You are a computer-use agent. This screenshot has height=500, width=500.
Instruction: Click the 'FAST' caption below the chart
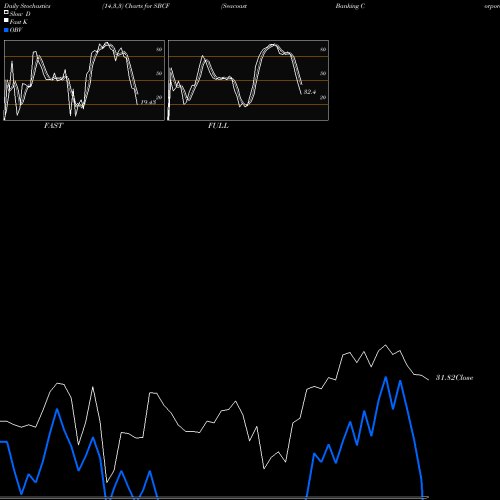click(53, 126)
